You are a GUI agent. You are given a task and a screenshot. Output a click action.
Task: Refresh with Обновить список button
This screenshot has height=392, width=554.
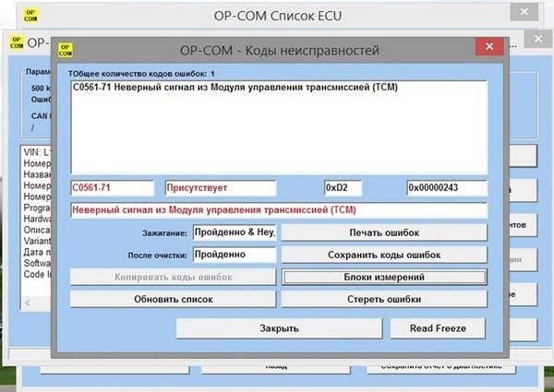click(173, 299)
